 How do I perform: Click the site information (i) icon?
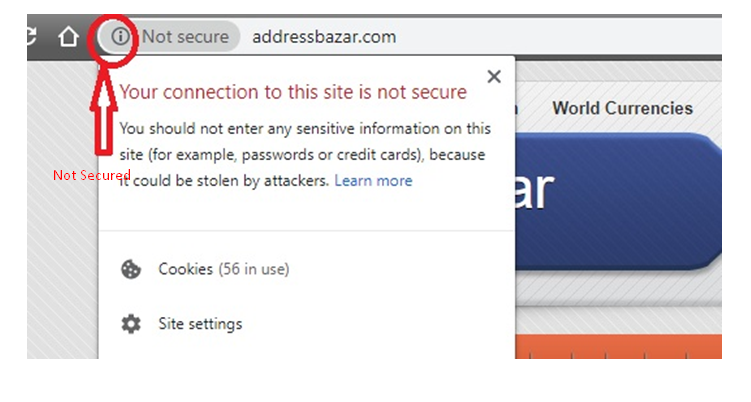pyautogui.click(x=120, y=38)
